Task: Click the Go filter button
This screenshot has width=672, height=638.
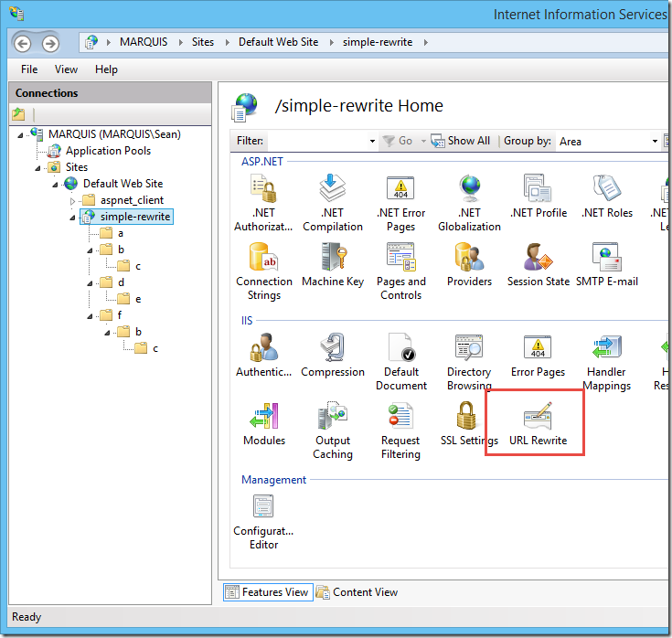Action: tap(398, 141)
